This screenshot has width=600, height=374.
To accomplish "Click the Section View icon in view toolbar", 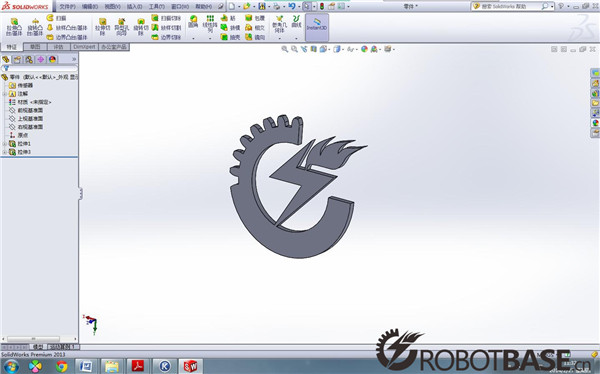I will click(x=314, y=49).
